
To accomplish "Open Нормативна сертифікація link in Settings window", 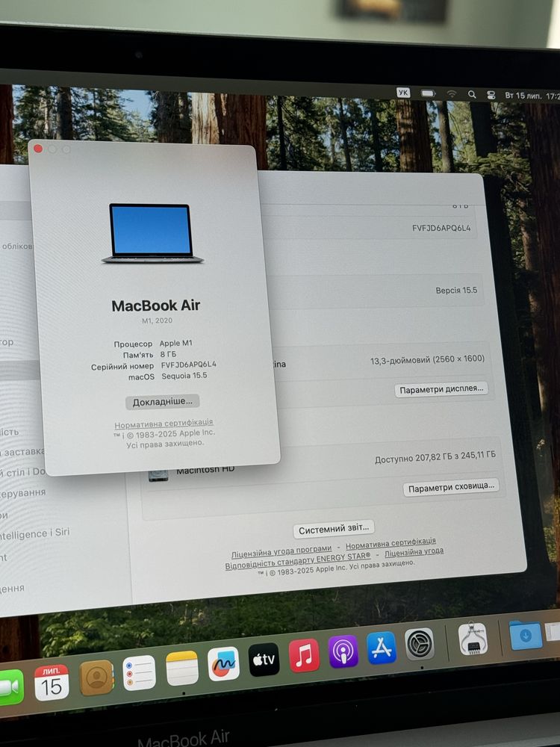I will (x=391, y=543).
